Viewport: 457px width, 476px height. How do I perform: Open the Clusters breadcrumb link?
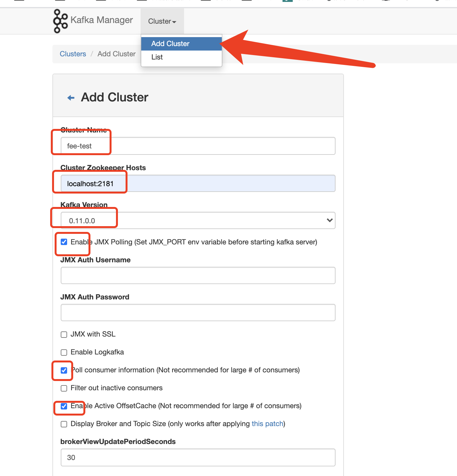[73, 54]
